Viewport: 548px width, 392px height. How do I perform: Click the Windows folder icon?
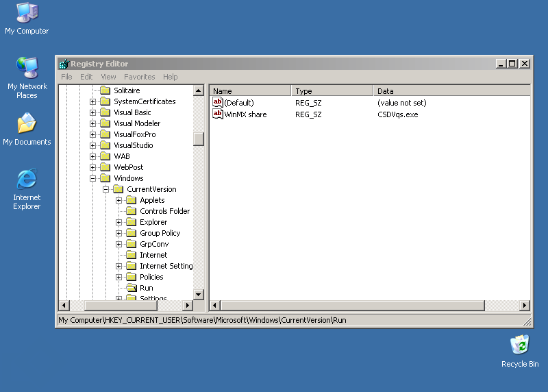tap(105, 178)
